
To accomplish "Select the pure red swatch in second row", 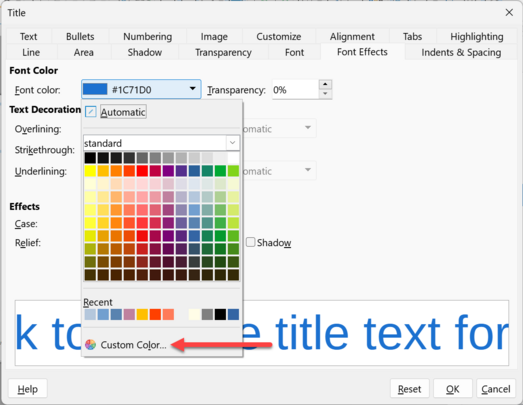I will (142, 170).
